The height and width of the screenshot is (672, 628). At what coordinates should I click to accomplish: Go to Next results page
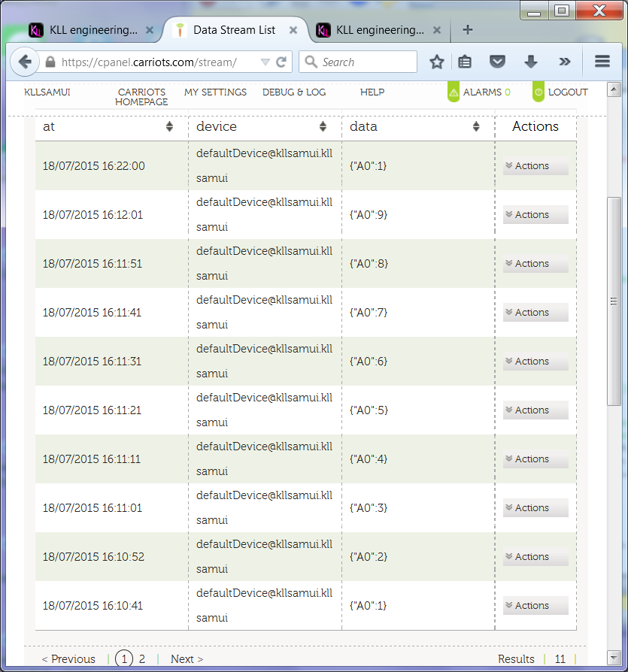(187, 659)
